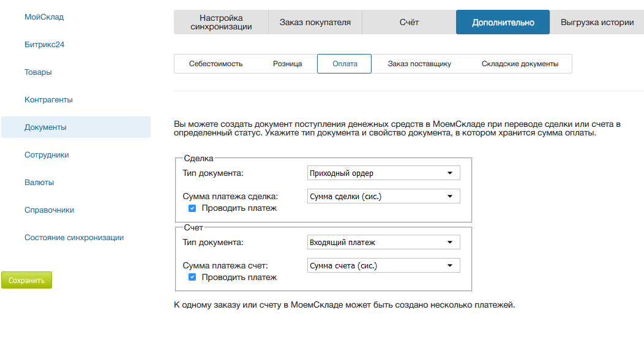Expand 'Сумма сделки (сис.)' dropdown
Viewport: 644px width, 337px height.
coord(383,196)
